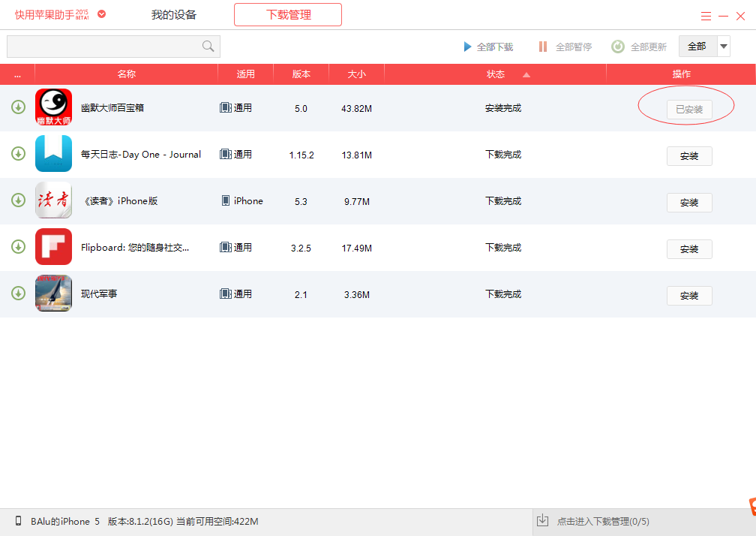
Task: Switch to the 我的设备 tab
Action: (x=174, y=15)
